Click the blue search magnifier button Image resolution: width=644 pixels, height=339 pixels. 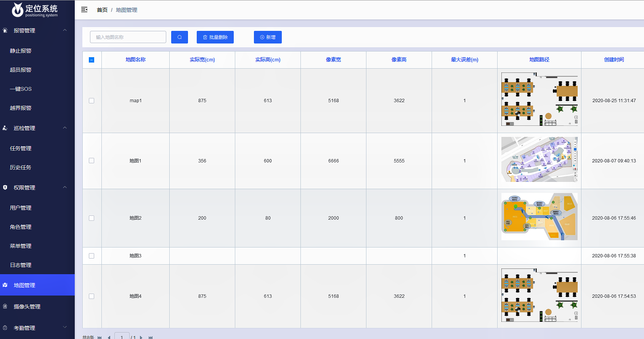coord(180,37)
